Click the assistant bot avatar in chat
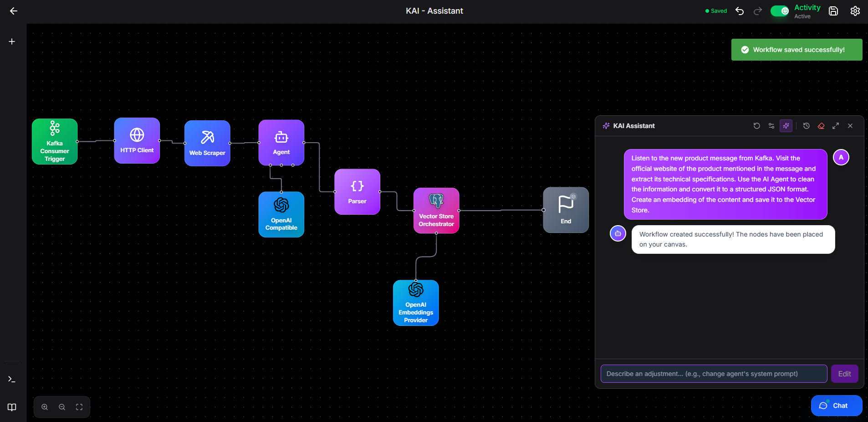Viewport: 868px width, 422px height. [618, 233]
